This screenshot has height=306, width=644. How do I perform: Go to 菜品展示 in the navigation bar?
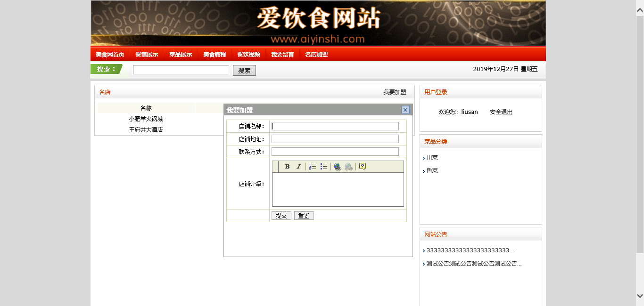[181, 54]
